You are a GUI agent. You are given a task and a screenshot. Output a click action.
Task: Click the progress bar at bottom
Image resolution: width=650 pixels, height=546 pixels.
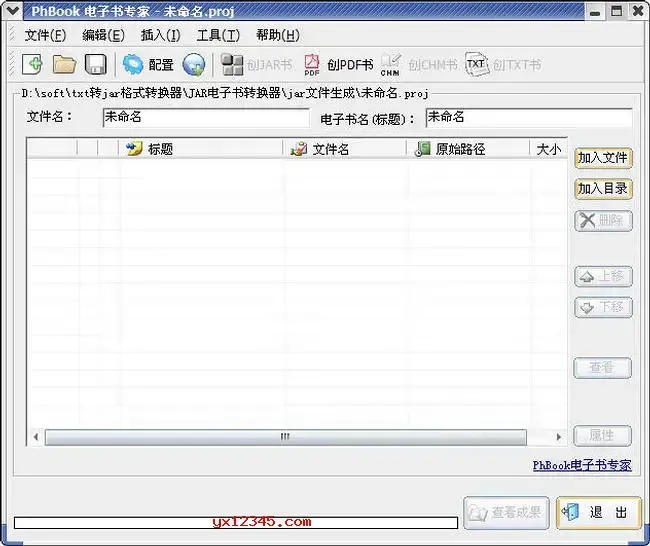click(x=236, y=522)
